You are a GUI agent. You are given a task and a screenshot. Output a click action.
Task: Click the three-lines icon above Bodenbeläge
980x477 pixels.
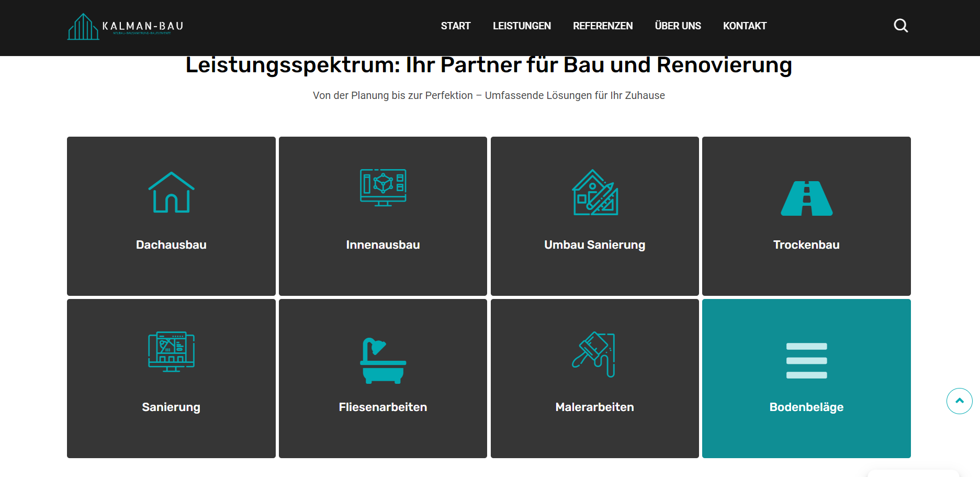pyautogui.click(x=806, y=361)
